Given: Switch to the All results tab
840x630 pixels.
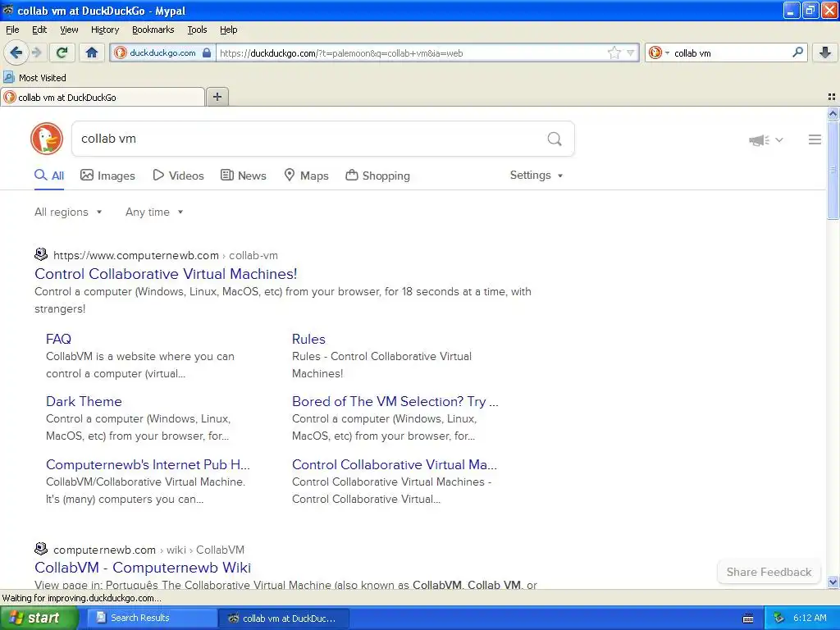Looking at the screenshot, I should [49, 176].
